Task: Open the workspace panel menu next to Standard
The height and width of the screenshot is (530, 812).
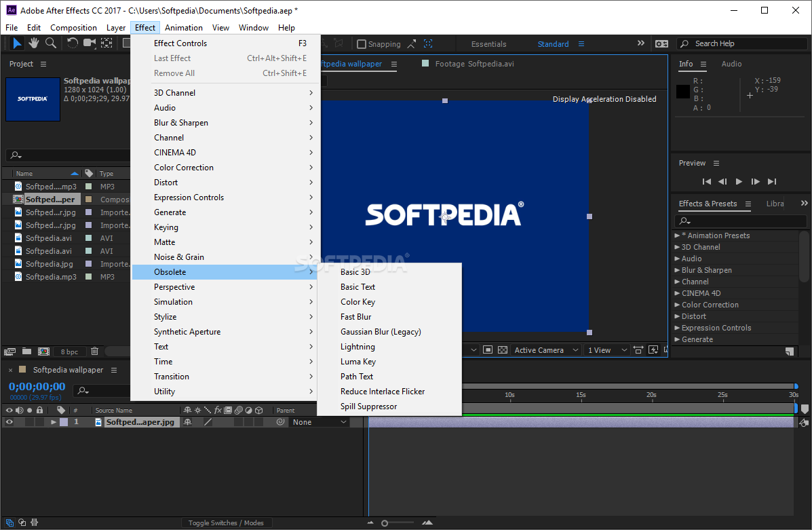Action: (x=581, y=44)
